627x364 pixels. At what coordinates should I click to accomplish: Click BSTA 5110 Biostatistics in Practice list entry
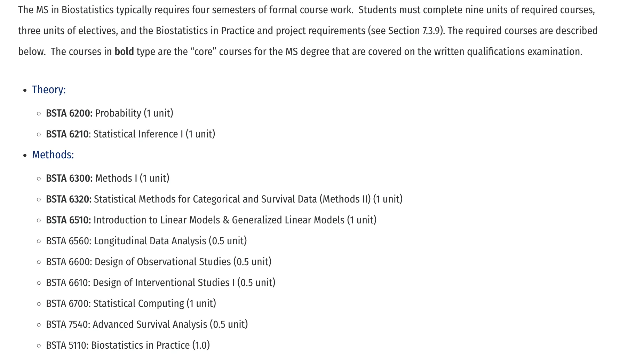click(x=128, y=346)
